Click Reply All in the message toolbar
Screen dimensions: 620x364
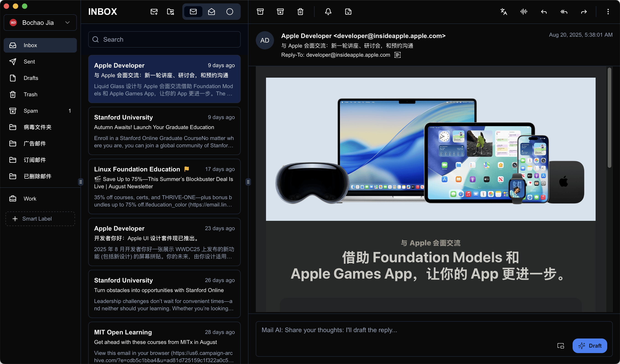[564, 12]
